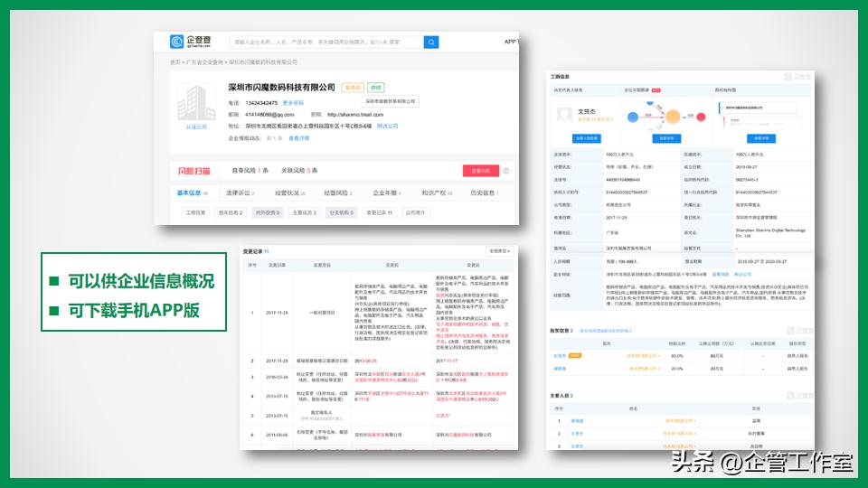Click the 企查查 logo icon
This screenshot has width=868, height=488.
[x=176, y=42]
